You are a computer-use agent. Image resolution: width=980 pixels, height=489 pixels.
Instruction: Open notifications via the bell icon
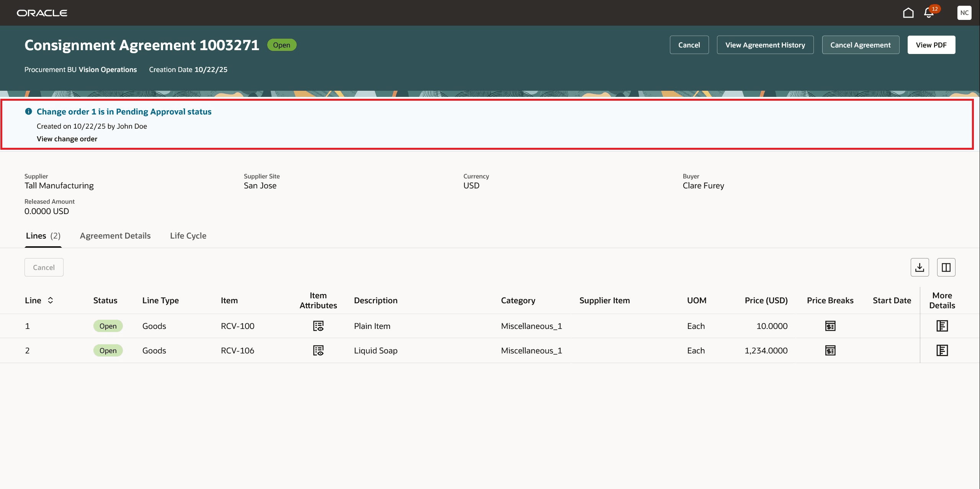coord(928,13)
